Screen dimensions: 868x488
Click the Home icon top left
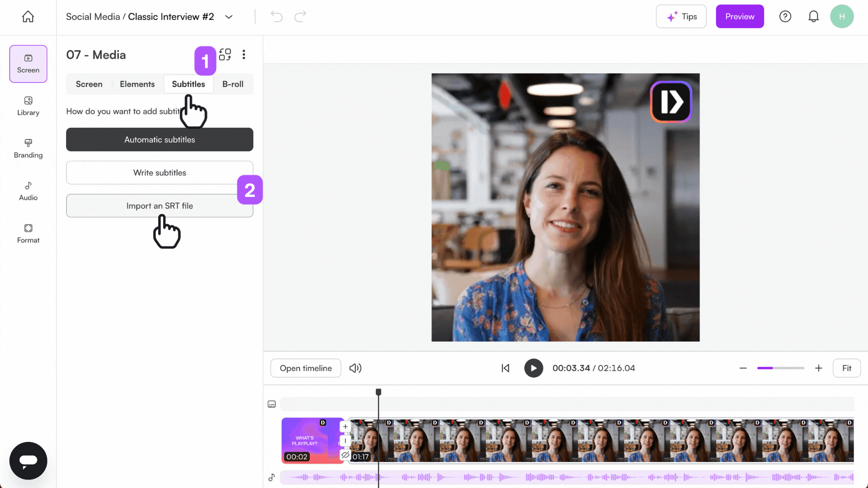point(28,16)
